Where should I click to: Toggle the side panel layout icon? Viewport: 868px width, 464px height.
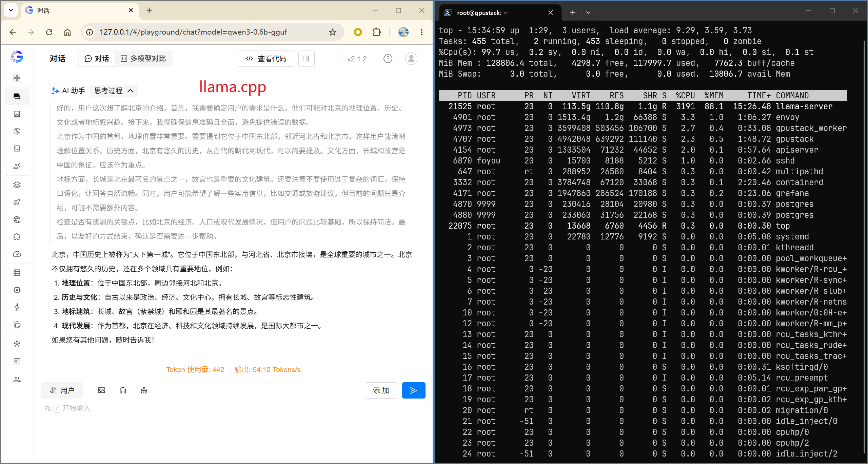pyautogui.click(x=307, y=59)
